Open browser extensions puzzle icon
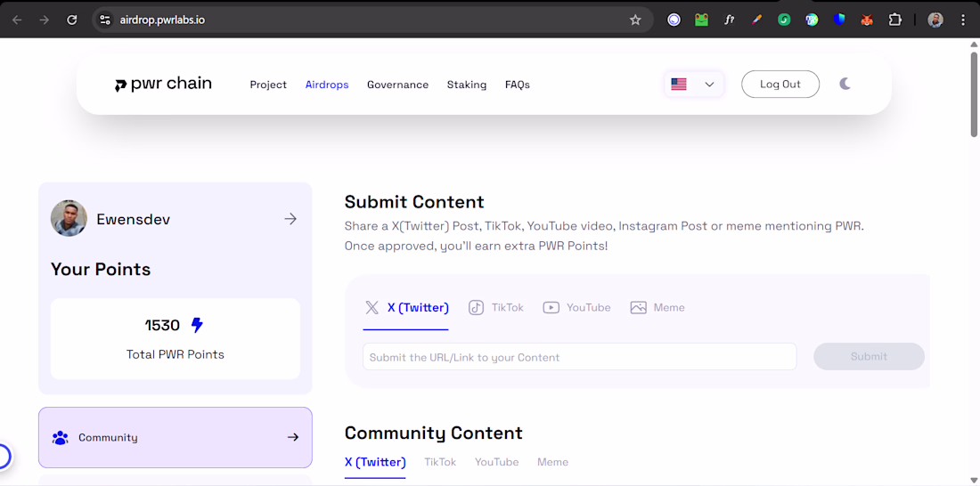 pyautogui.click(x=894, y=20)
